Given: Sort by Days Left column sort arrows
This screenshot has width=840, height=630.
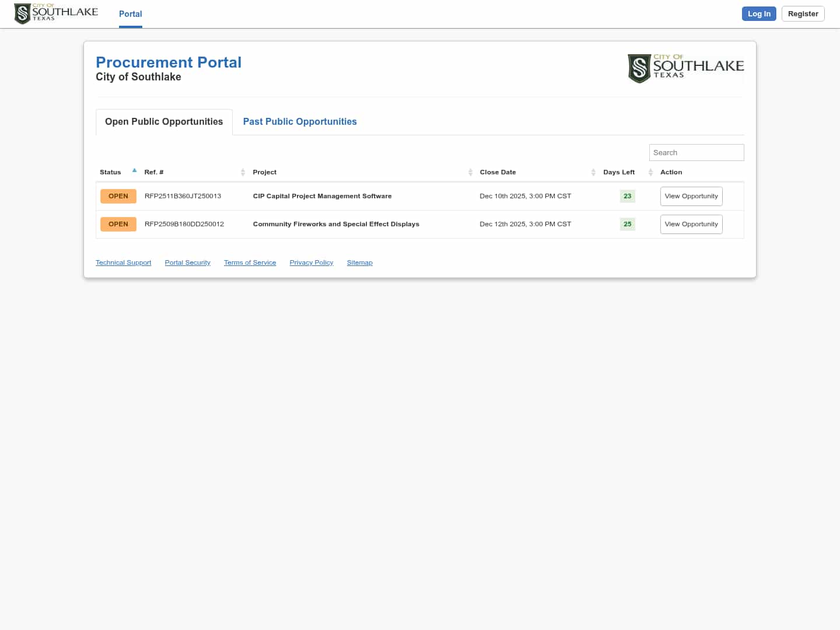Looking at the screenshot, I should tap(650, 172).
